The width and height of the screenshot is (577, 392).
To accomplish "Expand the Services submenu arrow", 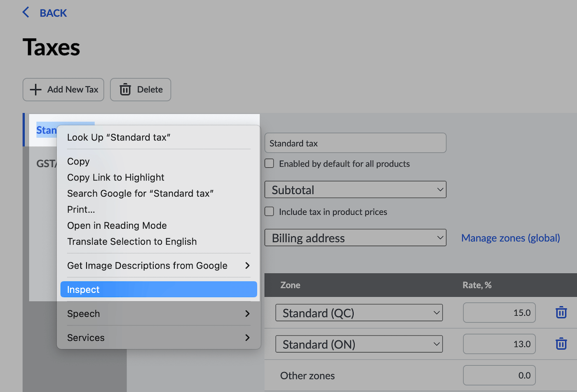I will click(247, 338).
